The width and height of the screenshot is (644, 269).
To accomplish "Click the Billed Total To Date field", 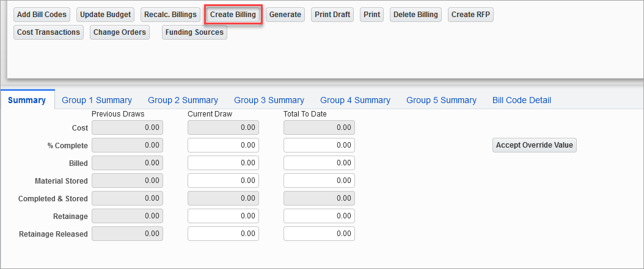I will click(x=319, y=163).
